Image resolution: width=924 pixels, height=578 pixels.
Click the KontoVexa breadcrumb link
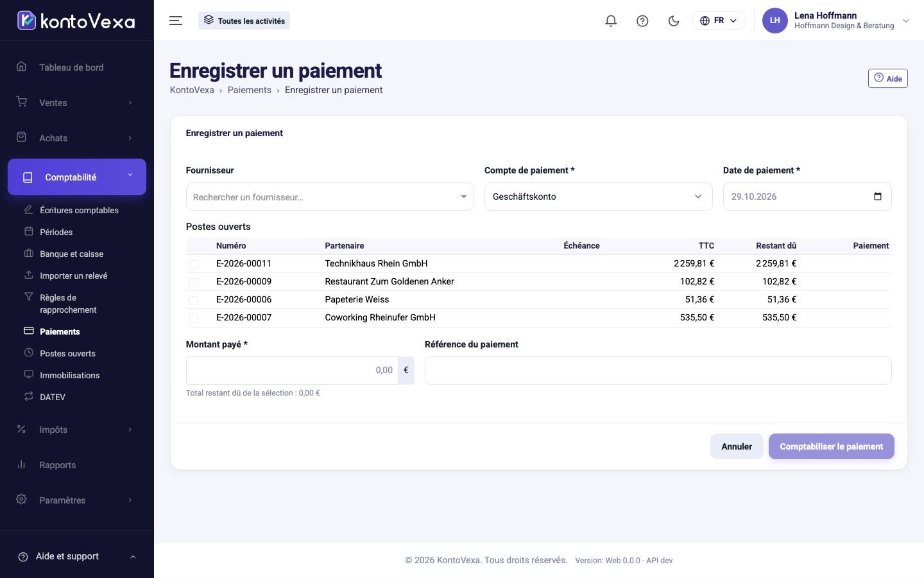pos(192,90)
